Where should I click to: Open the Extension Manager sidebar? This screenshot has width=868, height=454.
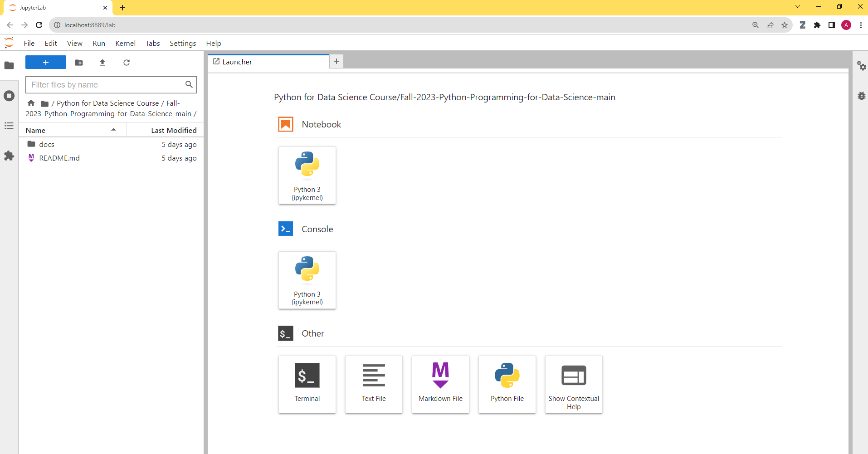[9, 156]
